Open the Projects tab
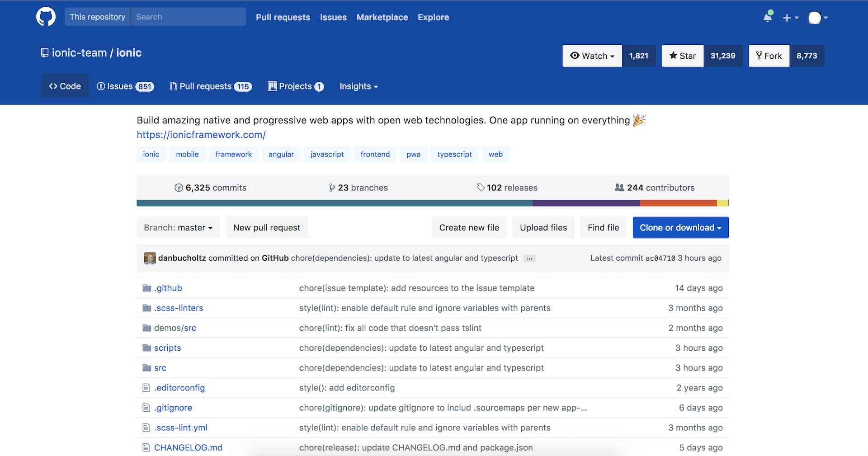Viewport: 868px width, 456px height. click(296, 86)
